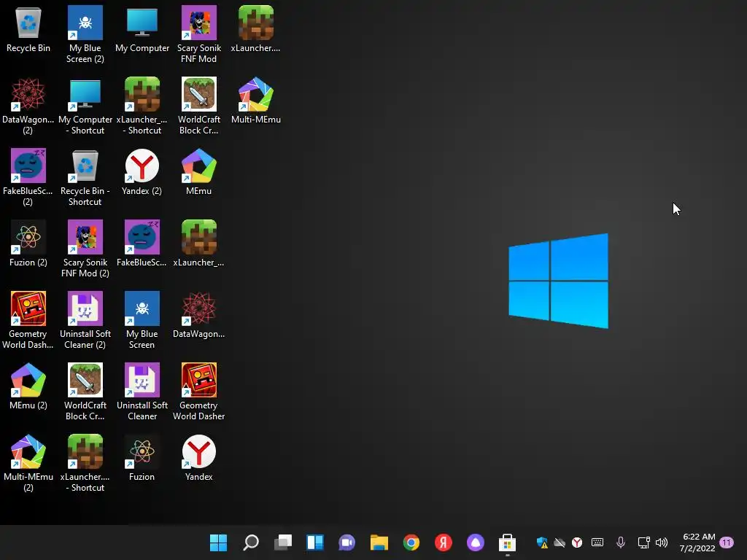Screen dimensions: 747x560
Task: Select the My Computer - Shortcut icon
Action: (85, 106)
